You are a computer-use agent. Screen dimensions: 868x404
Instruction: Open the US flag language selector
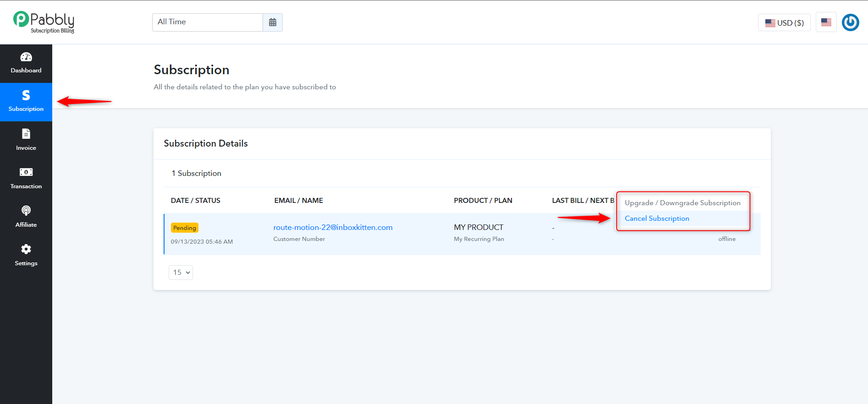[826, 22]
